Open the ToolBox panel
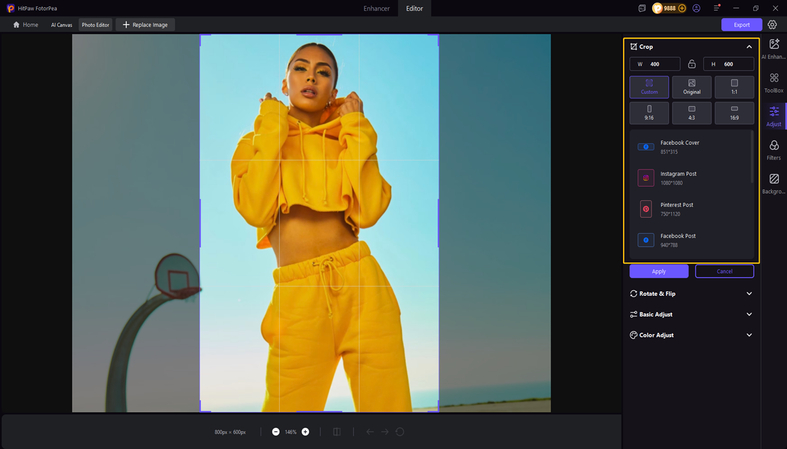The width and height of the screenshot is (787, 449). 774,83
